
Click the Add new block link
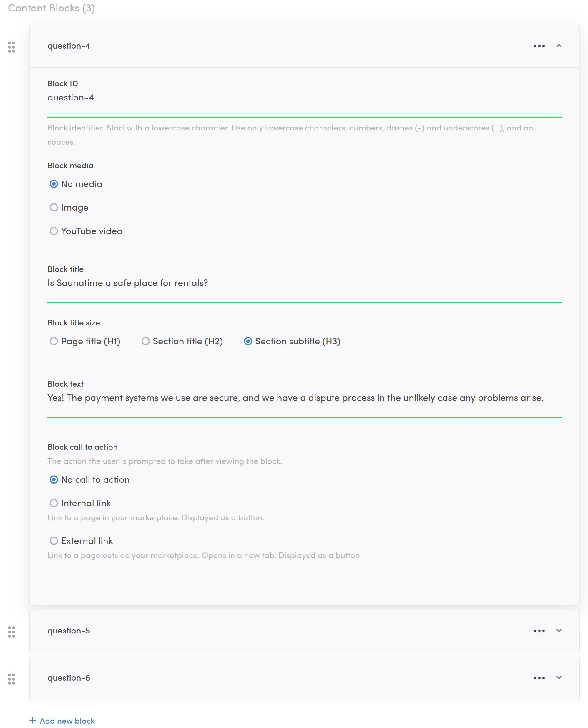pos(67,721)
